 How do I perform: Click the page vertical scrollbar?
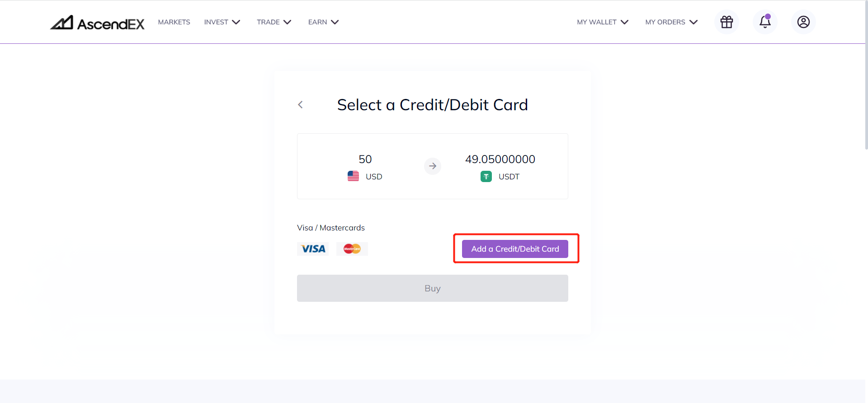tap(866, 75)
